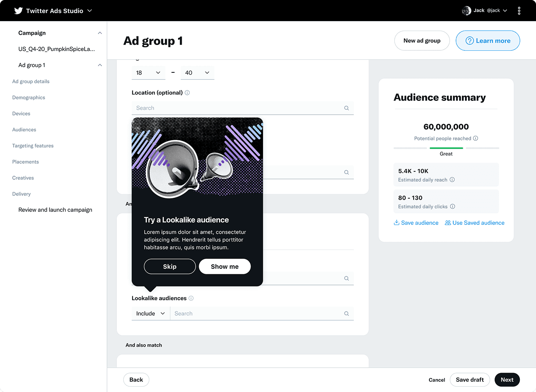Click the Great audience reach indicator bar

point(446,147)
